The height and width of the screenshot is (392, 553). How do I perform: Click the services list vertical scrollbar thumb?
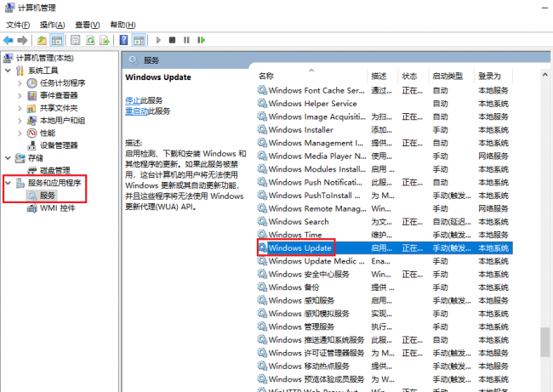pyautogui.click(x=544, y=343)
